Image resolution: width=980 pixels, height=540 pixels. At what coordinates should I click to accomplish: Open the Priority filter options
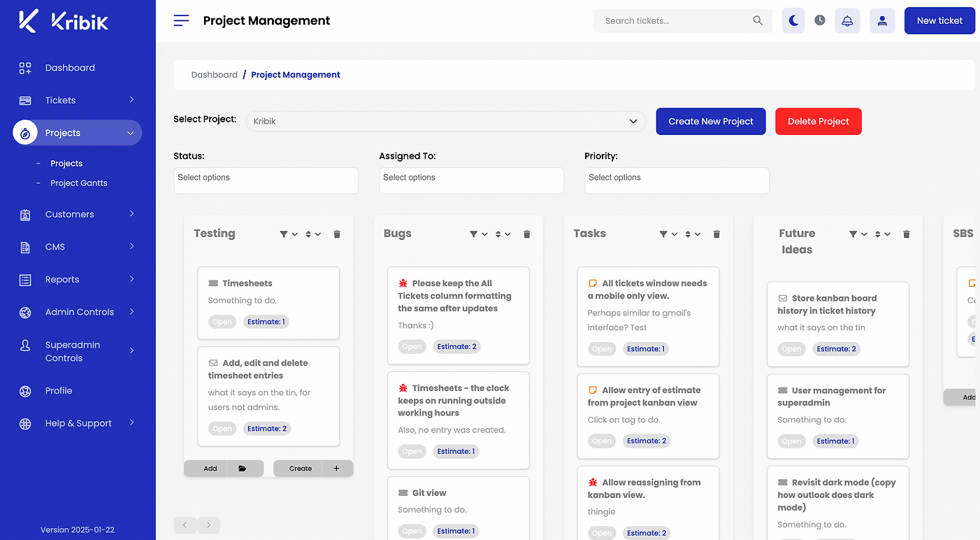point(677,180)
